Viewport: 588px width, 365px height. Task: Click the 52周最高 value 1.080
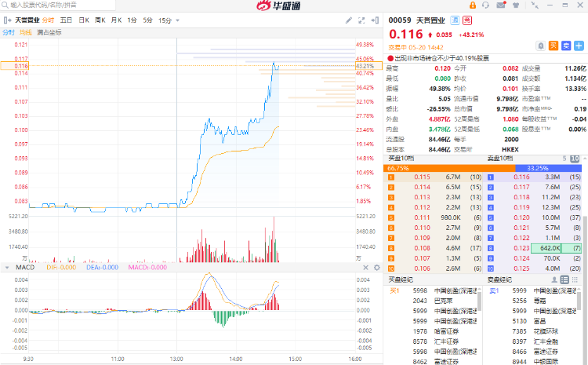click(x=510, y=119)
